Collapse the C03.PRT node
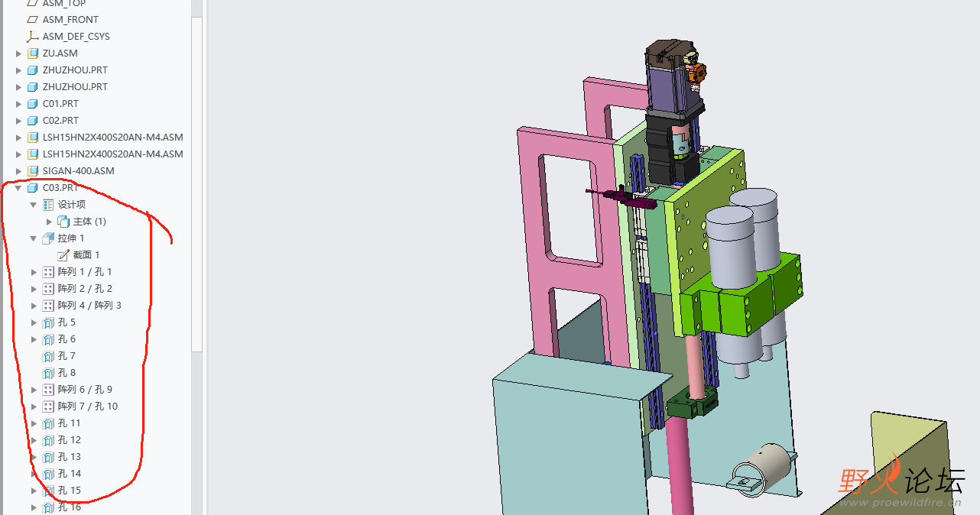Screen dimensions: 980x515 tap(19, 188)
